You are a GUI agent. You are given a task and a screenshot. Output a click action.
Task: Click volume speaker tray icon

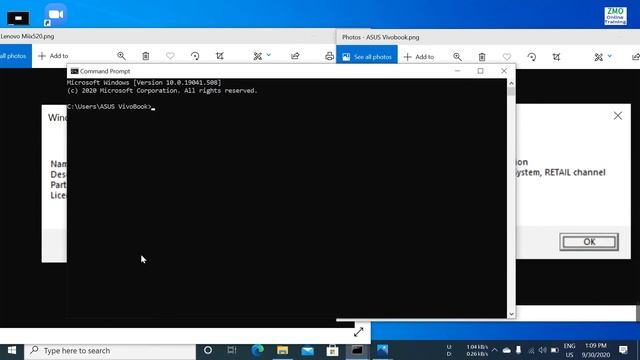pos(542,350)
